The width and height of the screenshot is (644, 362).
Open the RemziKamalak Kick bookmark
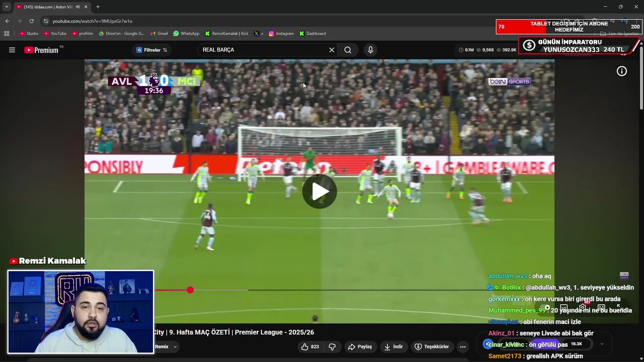[x=226, y=34]
